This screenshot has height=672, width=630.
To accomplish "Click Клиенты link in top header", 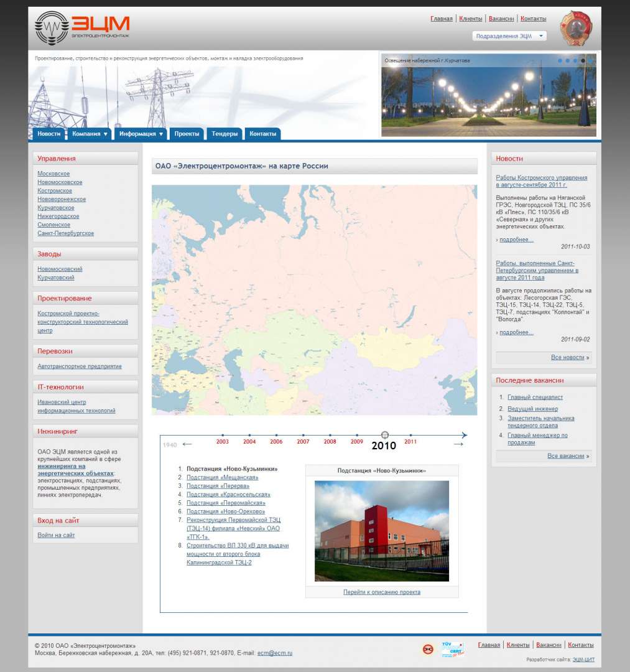I will 471,19.
